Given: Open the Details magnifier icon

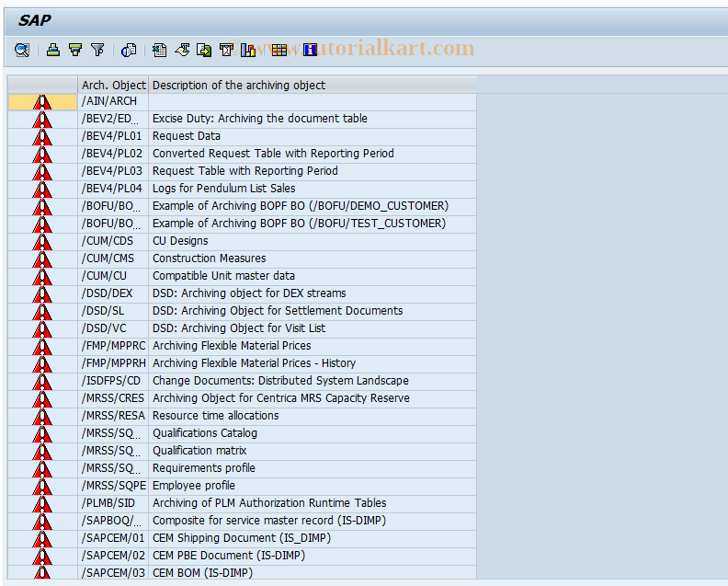Looking at the screenshot, I should tap(22, 50).
